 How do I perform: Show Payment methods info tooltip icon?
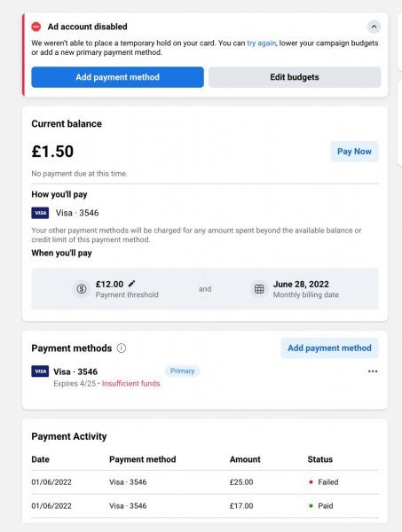pyautogui.click(x=122, y=348)
